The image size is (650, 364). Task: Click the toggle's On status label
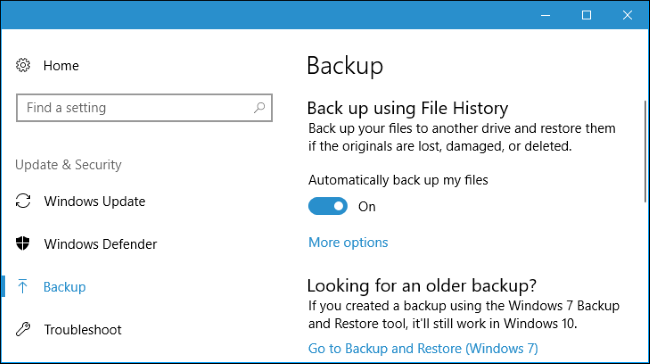pyautogui.click(x=367, y=206)
